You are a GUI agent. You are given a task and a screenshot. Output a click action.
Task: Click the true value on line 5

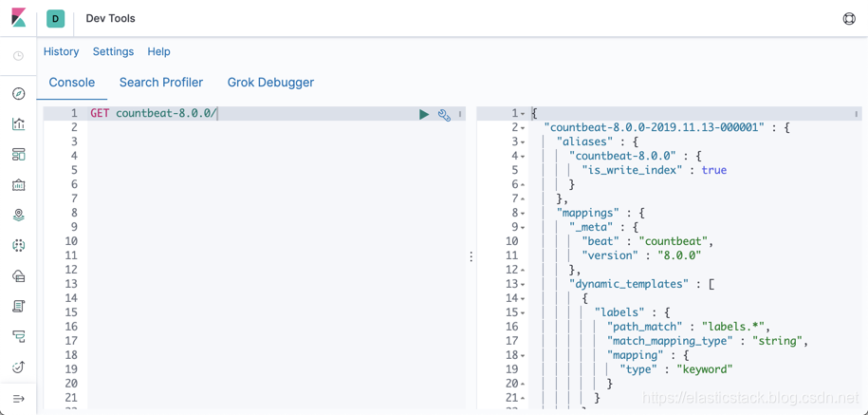click(714, 171)
